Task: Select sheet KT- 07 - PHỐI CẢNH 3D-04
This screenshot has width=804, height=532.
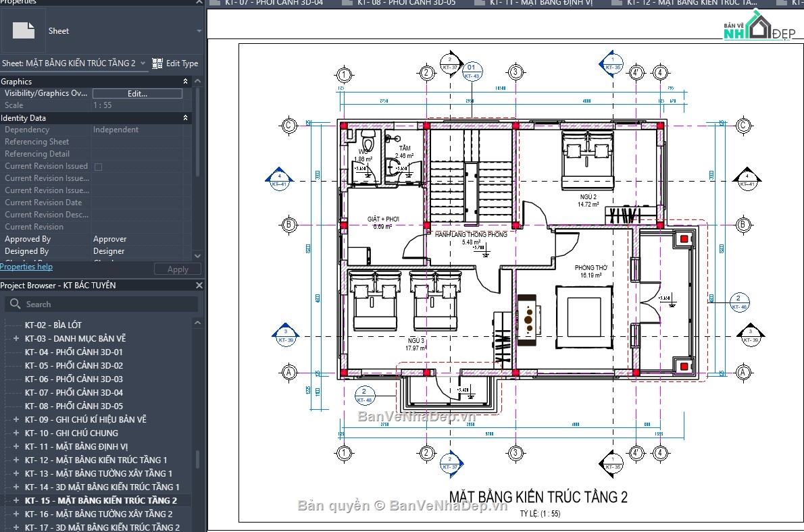Action: click(74, 393)
